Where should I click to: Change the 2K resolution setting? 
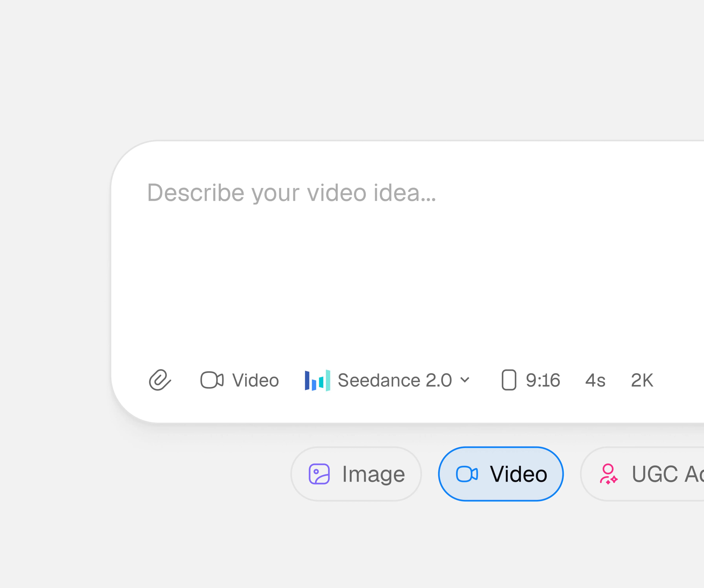click(642, 380)
